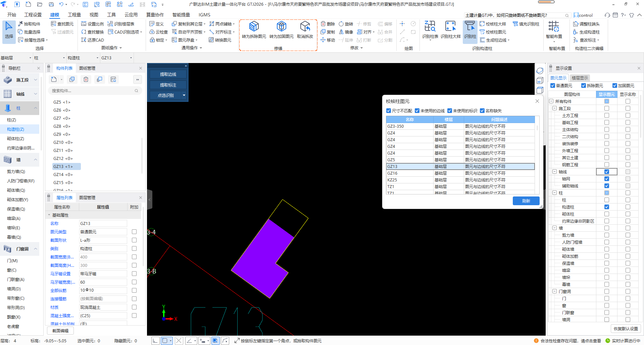Click 恢复默认设置 button
644x345 pixels.
(x=626, y=329)
